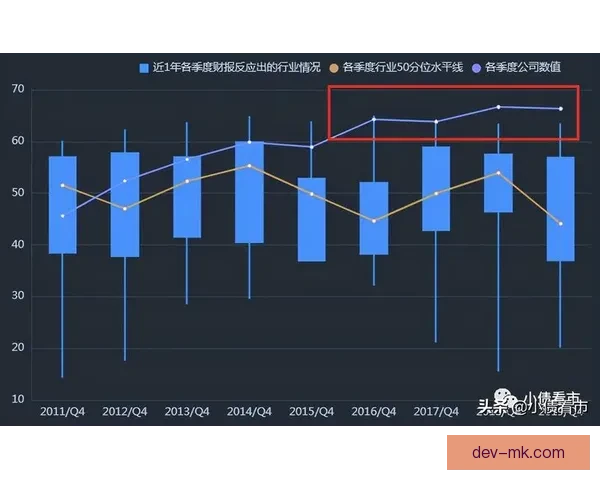Click the purple line point at 2011/Q4
Image resolution: width=600 pixels, height=480 pixels.
click(x=62, y=216)
